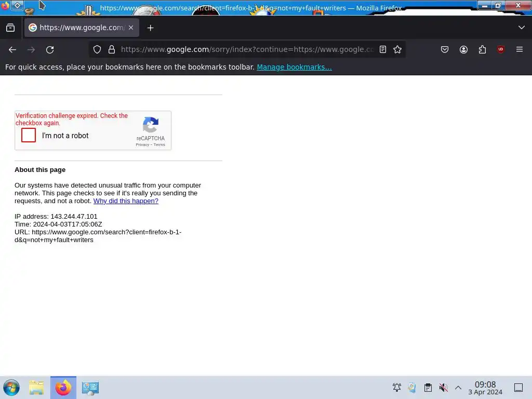Expand hidden system tray icons
This screenshot has height=399, width=532.
[x=458, y=388]
